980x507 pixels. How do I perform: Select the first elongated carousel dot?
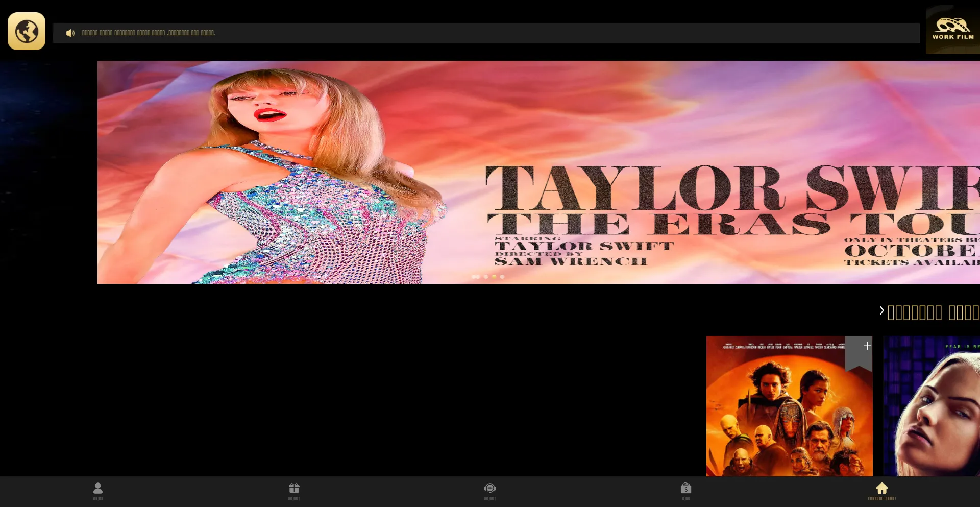point(475,277)
